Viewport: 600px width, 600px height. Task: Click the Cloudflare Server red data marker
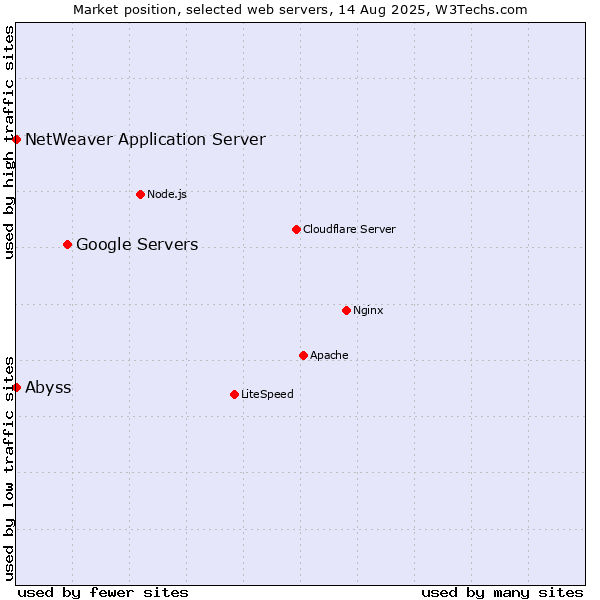tap(296, 230)
